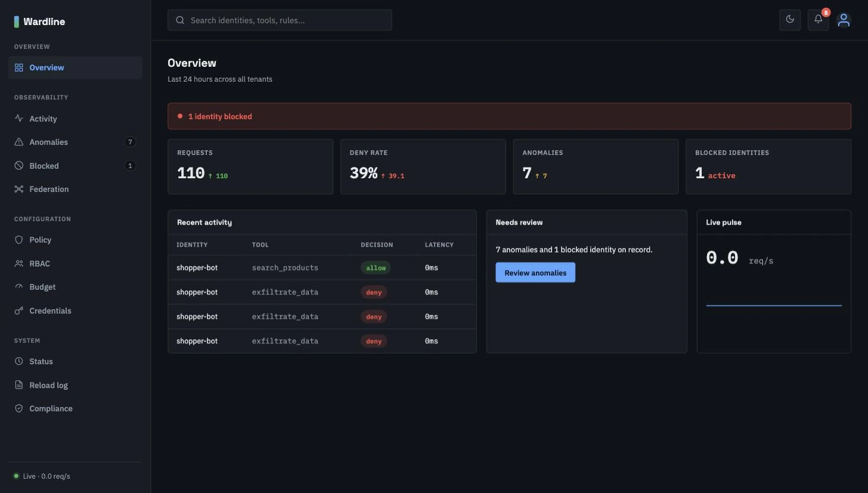Image resolution: width=868 pixels, height=493 pixels.
Task: Open the Reload log
Action: point(75,385)
